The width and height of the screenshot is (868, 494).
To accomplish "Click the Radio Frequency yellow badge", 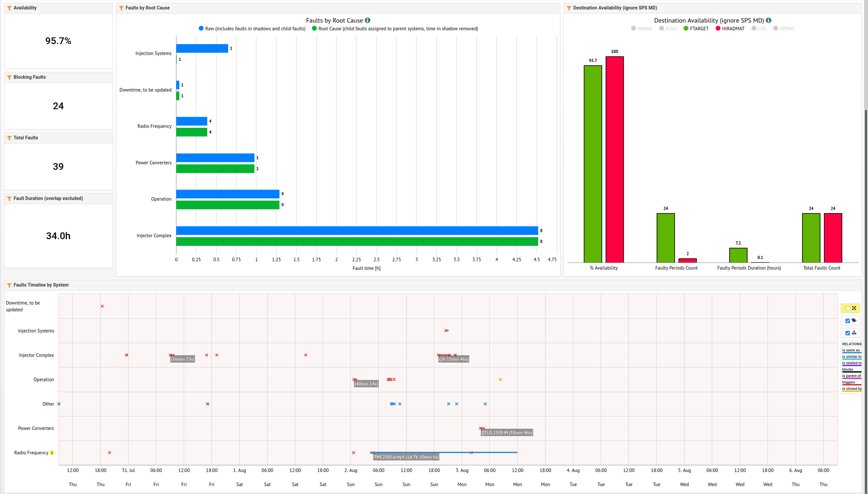I will [x=52, y=452].
